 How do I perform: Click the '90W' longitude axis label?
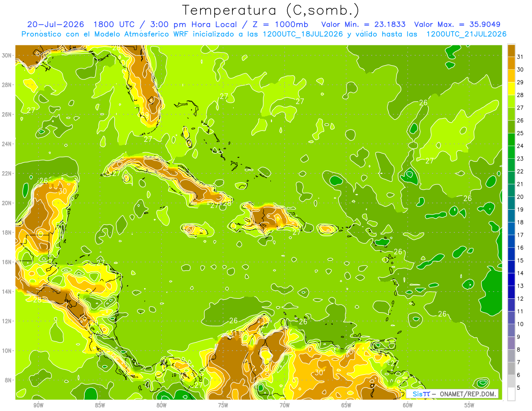pyautogui.click(x=38, y=405)
